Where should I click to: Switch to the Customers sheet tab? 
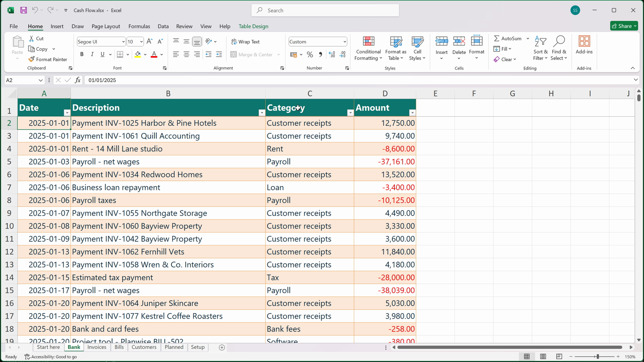pos(144,347)
